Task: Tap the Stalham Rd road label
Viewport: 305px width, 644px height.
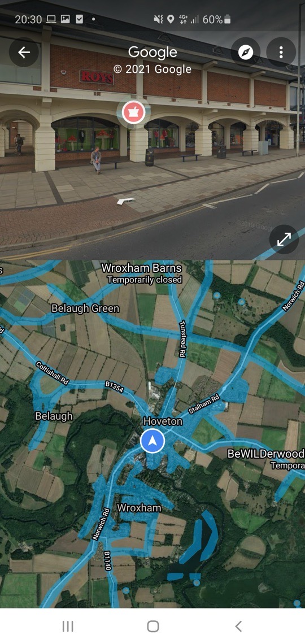Action: [204, 404]
